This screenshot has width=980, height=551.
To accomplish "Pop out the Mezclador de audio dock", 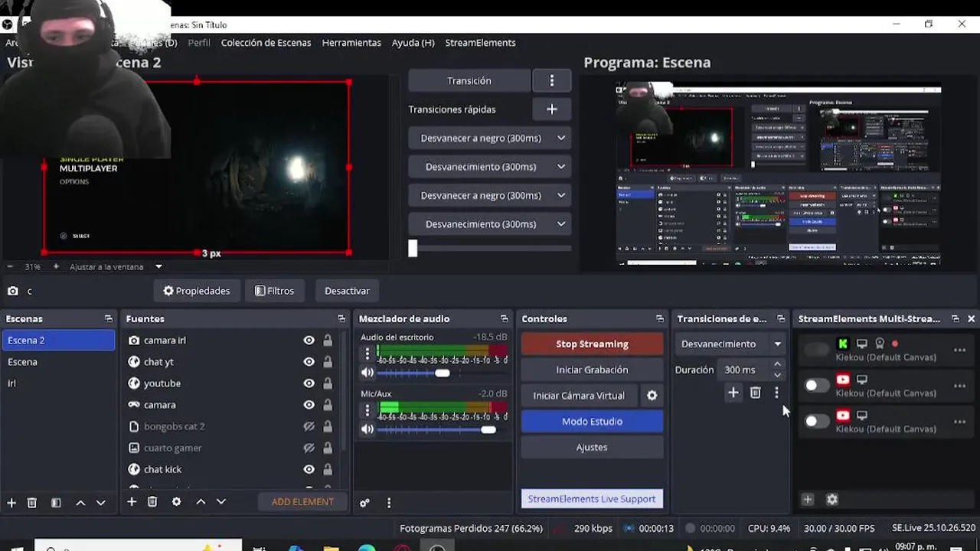I will coord(505,318).
